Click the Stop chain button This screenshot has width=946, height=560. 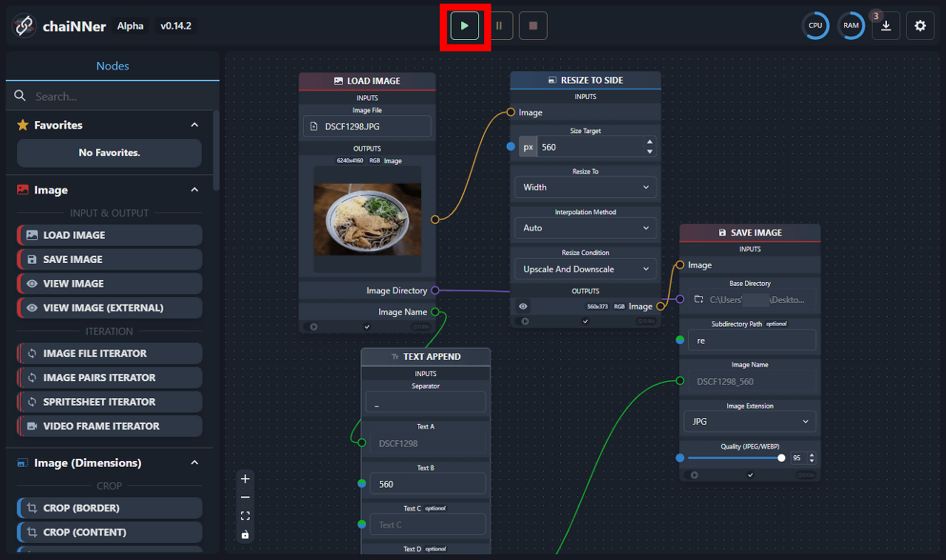coord(533,26)
